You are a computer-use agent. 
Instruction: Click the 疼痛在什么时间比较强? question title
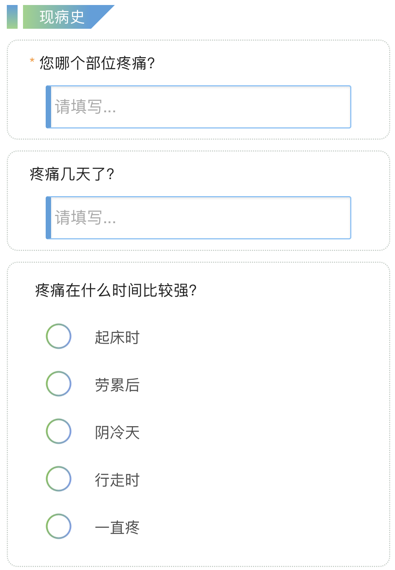tap(116, 290)
